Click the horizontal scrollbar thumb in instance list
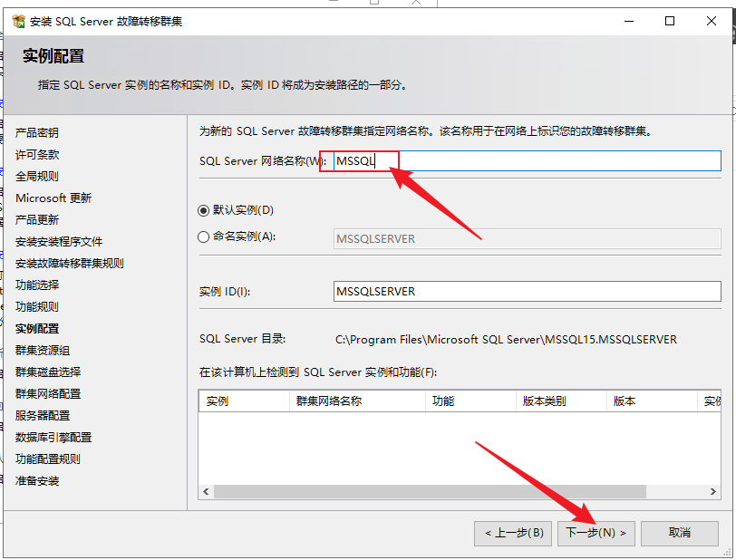Image resolution: width=736 pixels, height=560 pixels. coord(430,491)
